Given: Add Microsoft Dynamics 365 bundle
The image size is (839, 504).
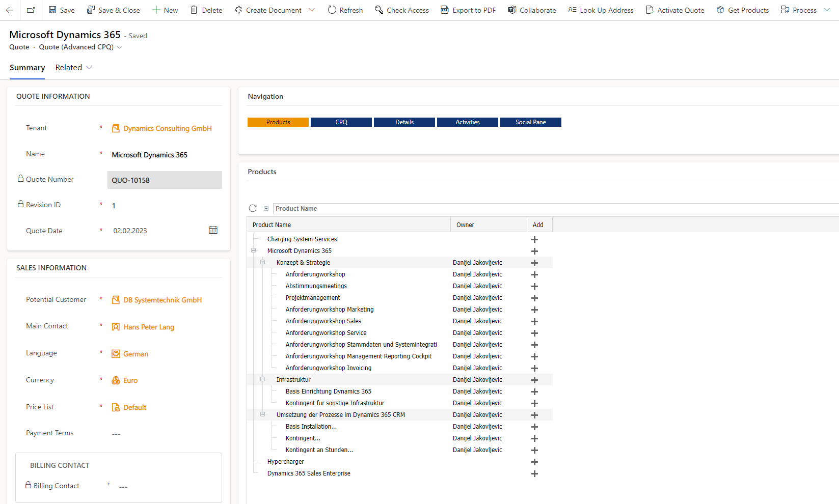Looking at the screenshot, I should pos(534,251).
